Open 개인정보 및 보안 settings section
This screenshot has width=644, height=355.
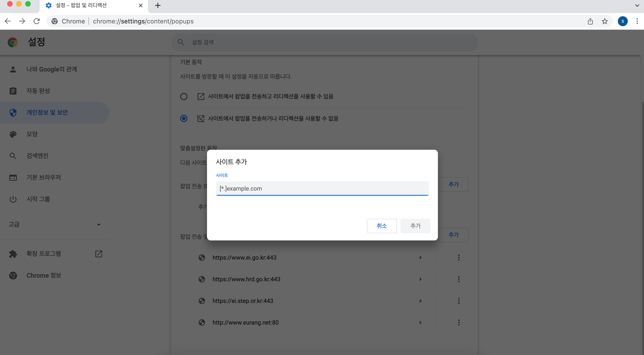[47, 113]
